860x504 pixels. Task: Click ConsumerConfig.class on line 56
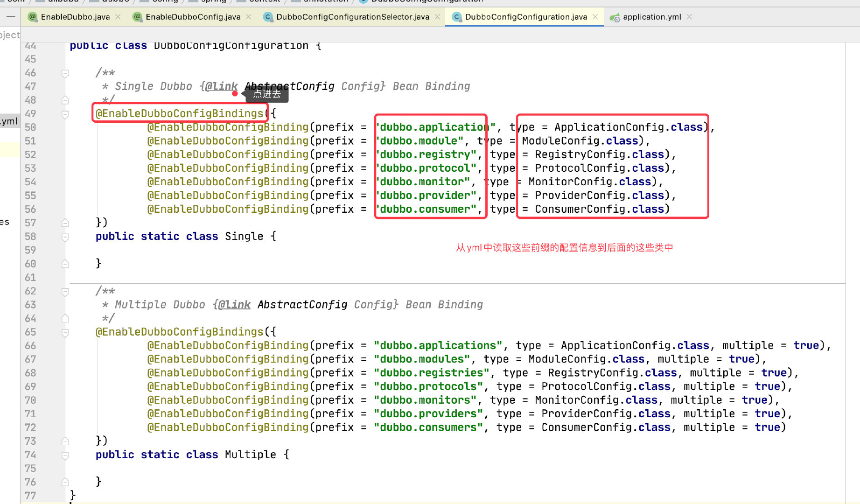point(600,209)
